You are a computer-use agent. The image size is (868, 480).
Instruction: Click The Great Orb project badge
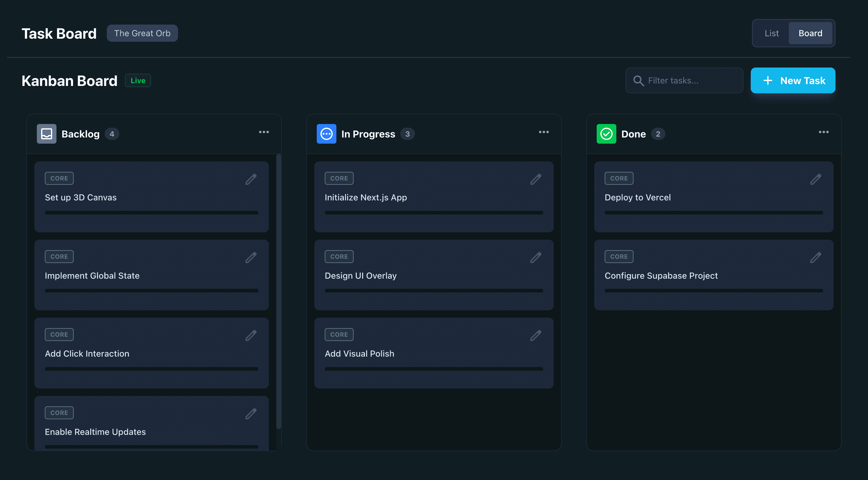pyautogui.click(x=142, y=33)
